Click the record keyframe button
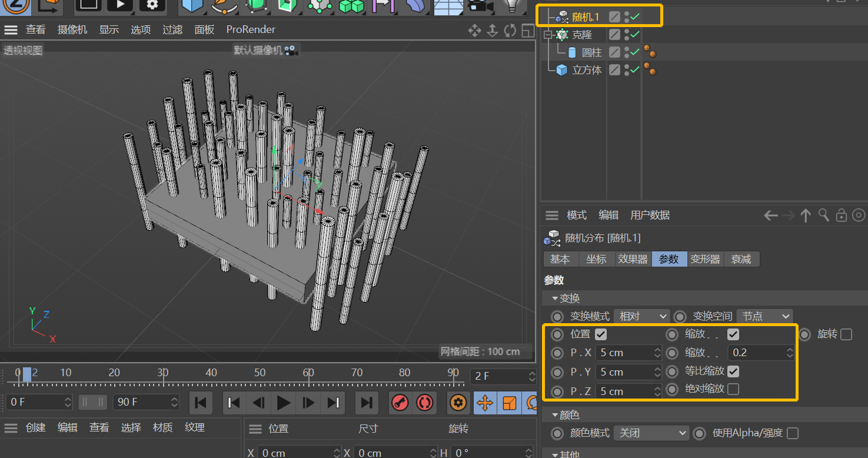Viewport: 868px width, 458px height. pyautogui.click(x=400, y=403)
